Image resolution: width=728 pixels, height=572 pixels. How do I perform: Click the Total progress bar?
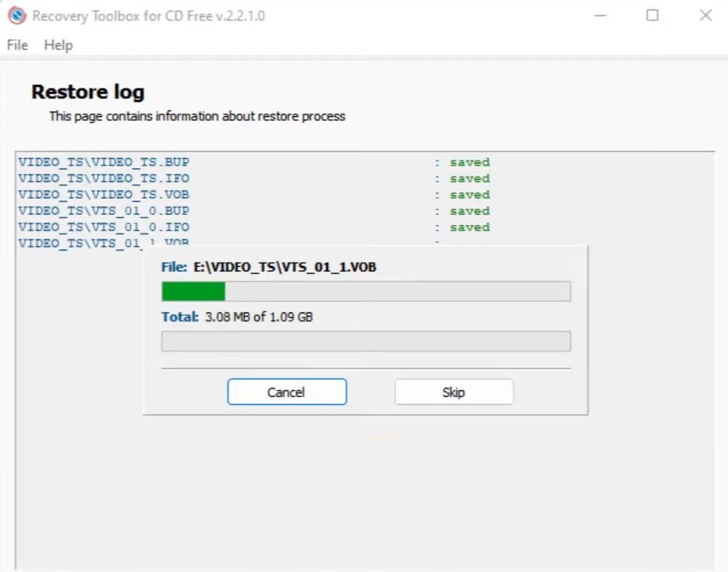point(366,341)
